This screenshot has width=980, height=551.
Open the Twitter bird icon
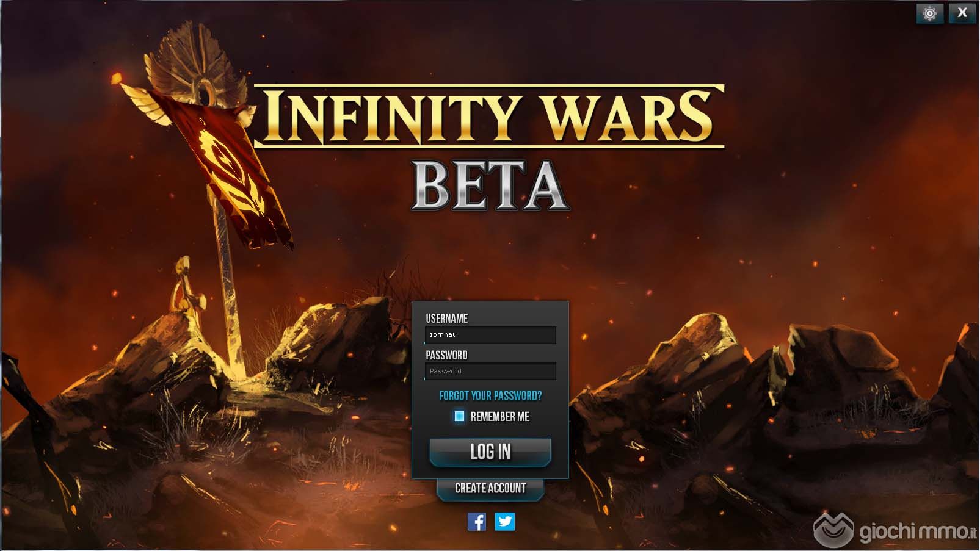point(504,522)
